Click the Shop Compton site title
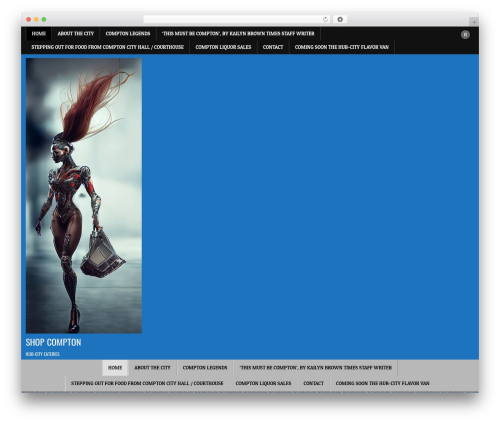500x423 pixels. [x=53, y=342]
